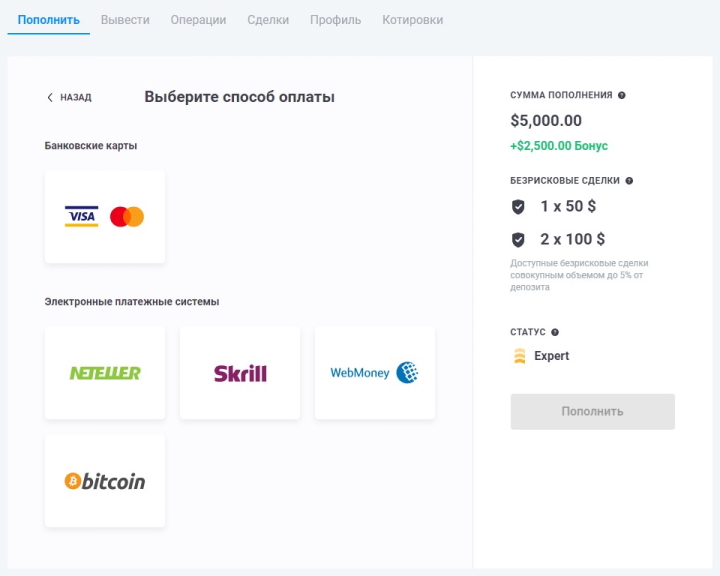Select WebMoney payment option
The image size is (720, 576).
pyautogui.click(x=375, y=373)
